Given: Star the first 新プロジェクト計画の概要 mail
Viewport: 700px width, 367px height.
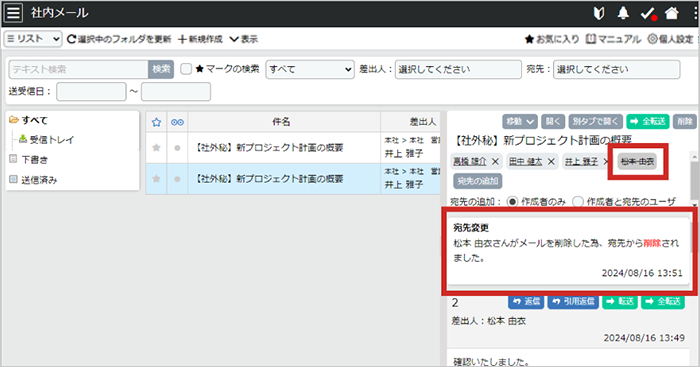Looking at the screenshot, I should point(156,148).
